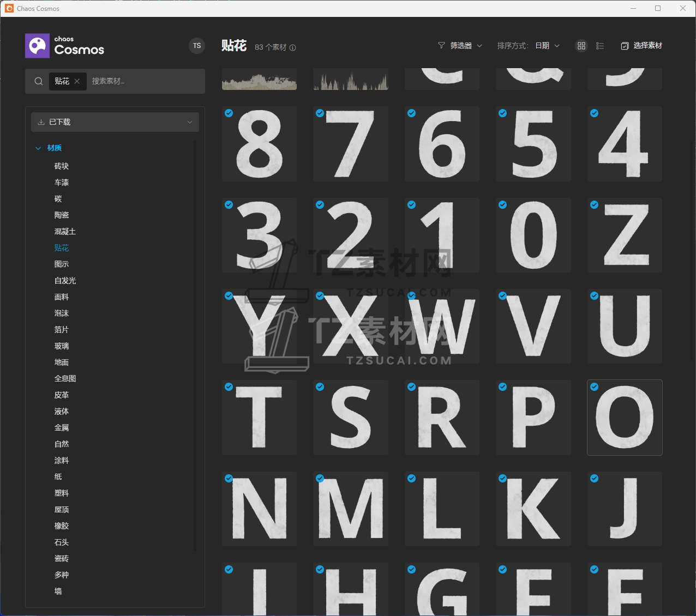Screen dimensions: 696x616
Task: Select the 石头 category
Action: 62,542
